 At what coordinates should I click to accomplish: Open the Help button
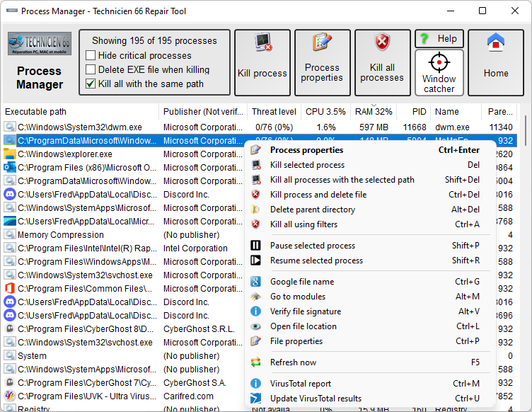coord(439,39)
